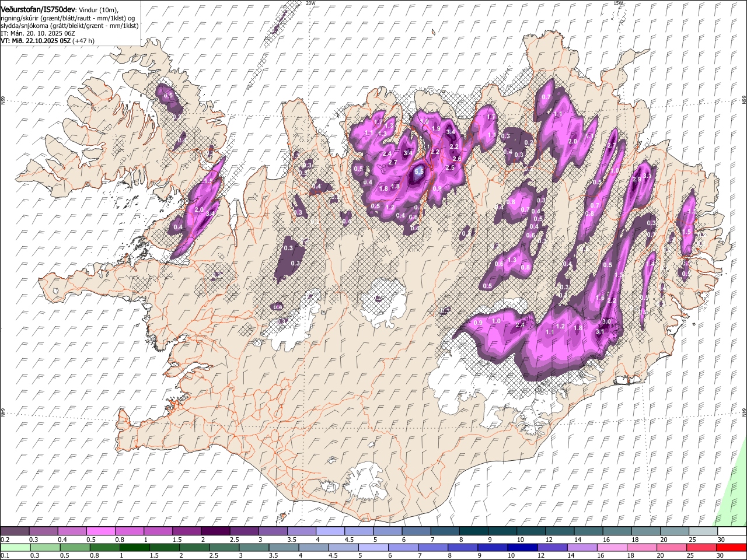
Task: Click the Veðurstofan/IS750dev title text
Action: pyautogui.click(x=38, y=9)
